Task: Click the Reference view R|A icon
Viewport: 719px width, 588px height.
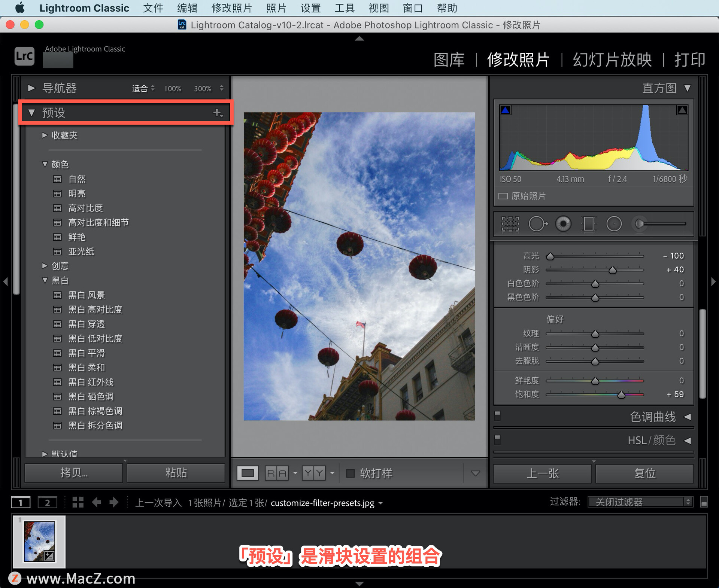Action: pos(277,473)
